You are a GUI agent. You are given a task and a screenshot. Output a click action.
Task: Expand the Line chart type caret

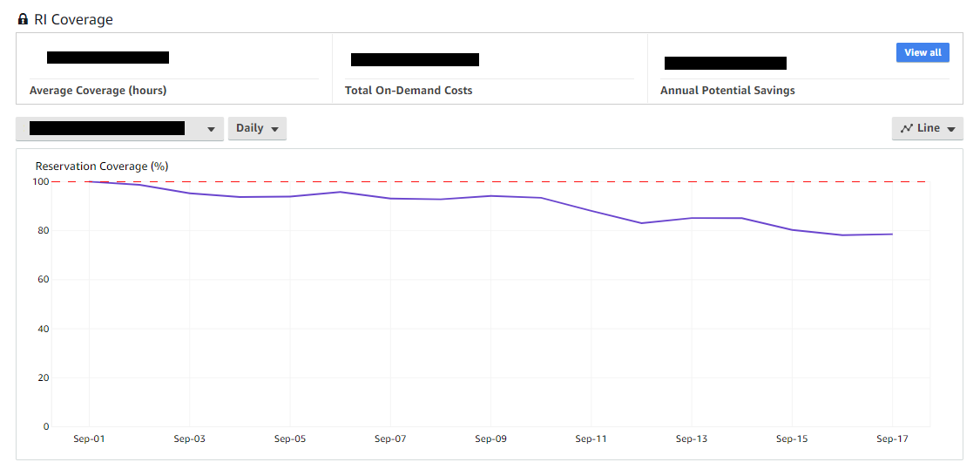click(951, 129)
